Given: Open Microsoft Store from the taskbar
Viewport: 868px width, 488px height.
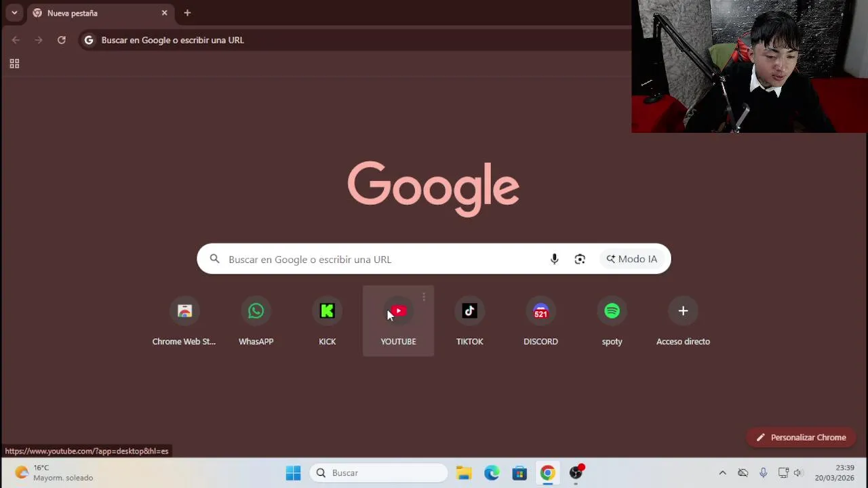Looking at the screenshot, I should pyautogui.click(x=519, y=472).
